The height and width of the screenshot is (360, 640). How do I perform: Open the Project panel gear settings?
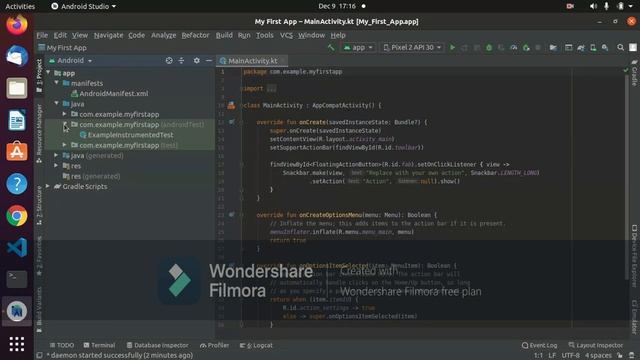(196, 60)
